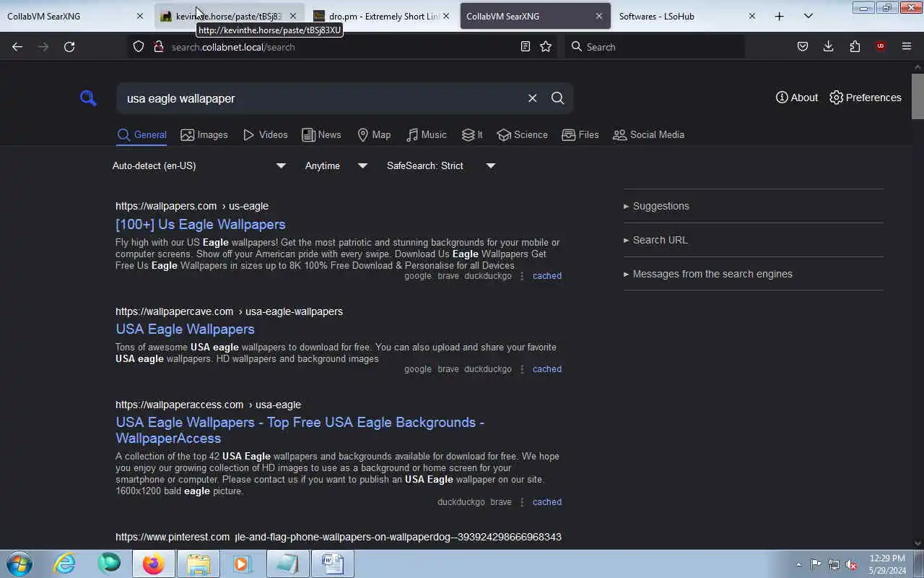Open the Extensions menu icon
Screen dimensions: 924x578
[x=855, y=46]
